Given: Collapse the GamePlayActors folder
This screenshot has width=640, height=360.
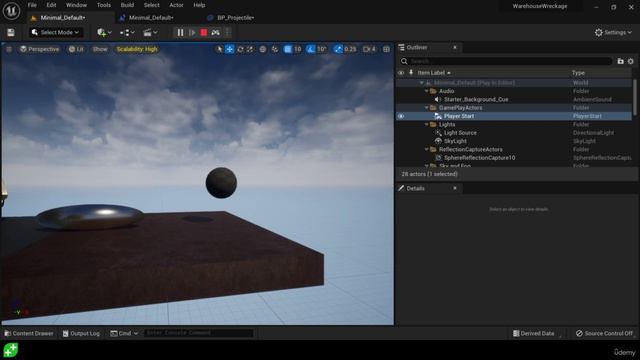Looking at the screenshot, I should [x=427, y=108].
